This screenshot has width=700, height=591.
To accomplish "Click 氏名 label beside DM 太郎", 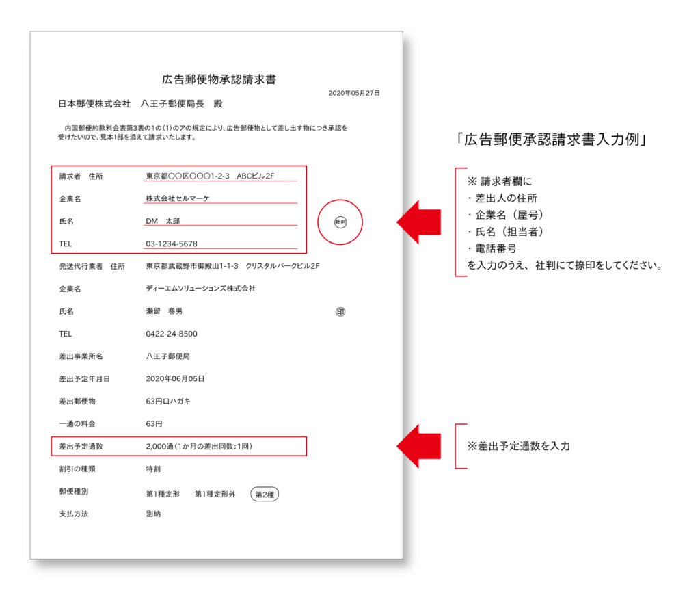I will [66, 221].
